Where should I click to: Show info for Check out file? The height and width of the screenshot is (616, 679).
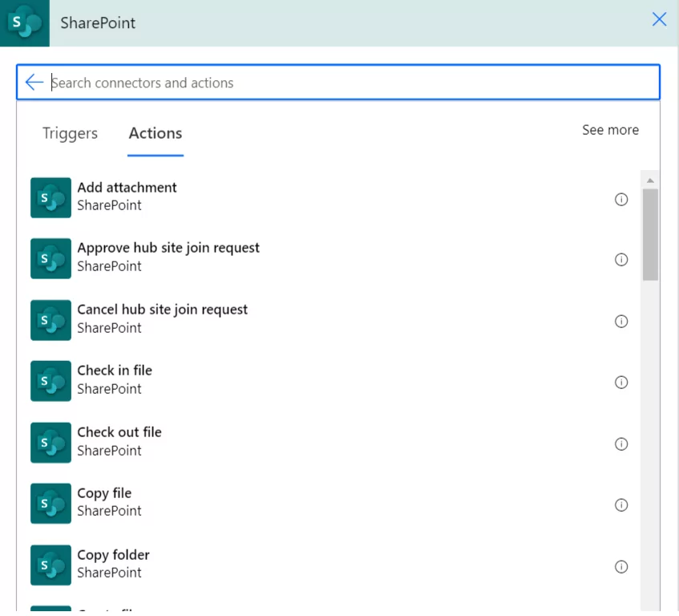[x=621, y=444]
